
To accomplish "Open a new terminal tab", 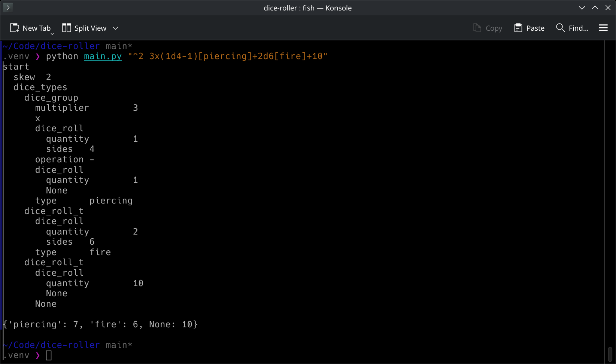I will (x=30, y=28).
